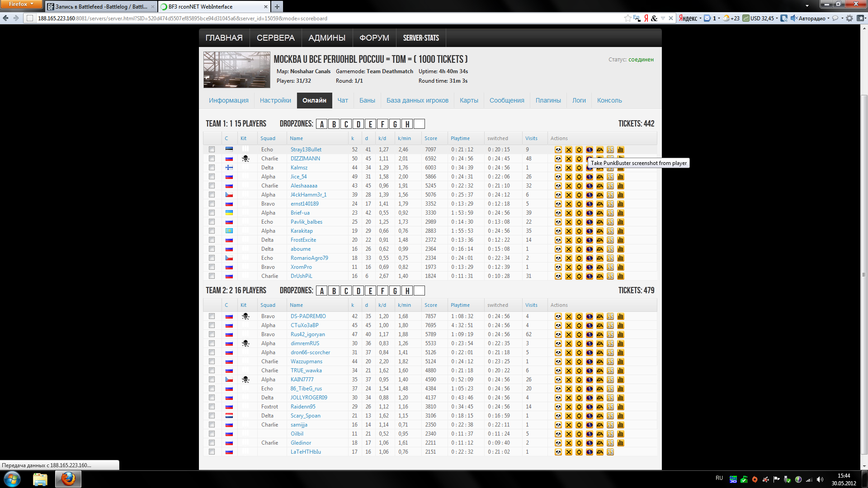The image size is (868, 488).
Task: Open Консоль tab
Action: click(x=609, y=100)
